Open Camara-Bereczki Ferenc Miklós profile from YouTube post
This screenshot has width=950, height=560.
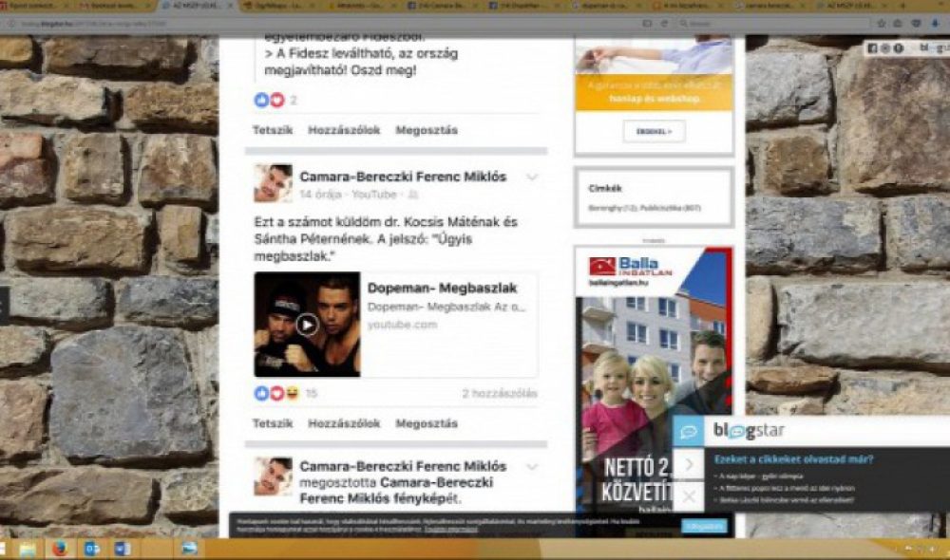tap(403, 177)
